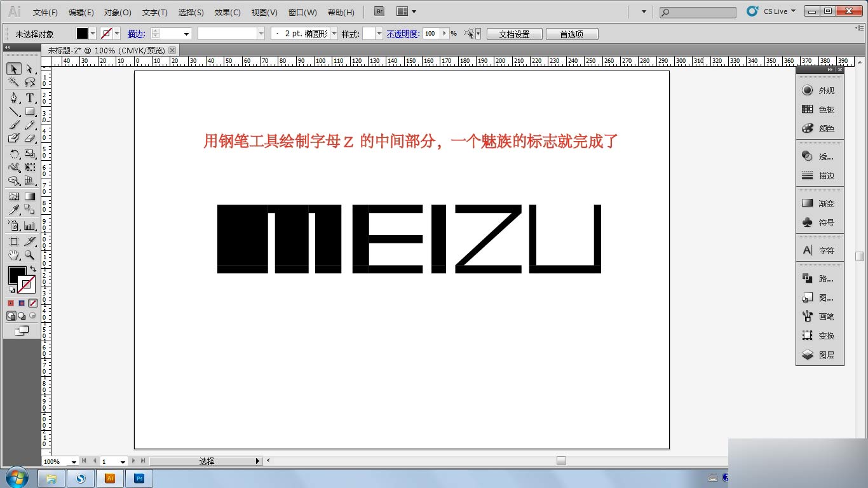Screen dimensions: 868x488
Task: Pick the Eyedropper tool
Action: click(x=14, y=210)
